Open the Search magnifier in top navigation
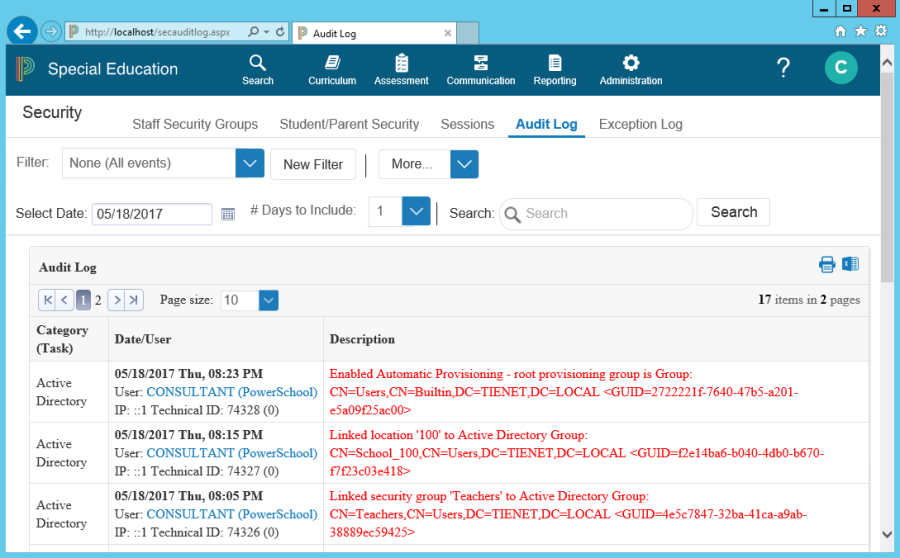The image size is (900, 558). [x=257, y=63]
